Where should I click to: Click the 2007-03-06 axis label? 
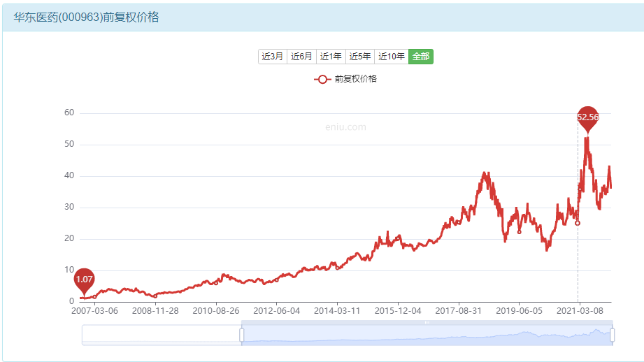tap(95, 311)
